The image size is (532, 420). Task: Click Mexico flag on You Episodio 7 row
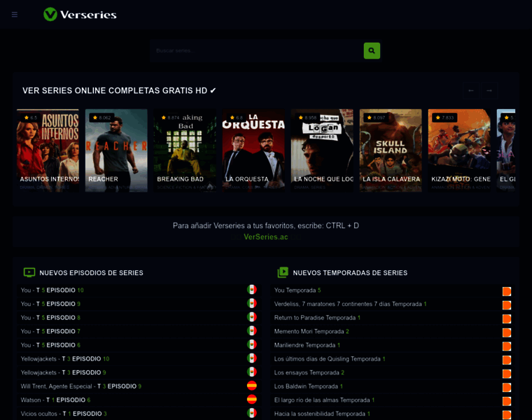252,331
